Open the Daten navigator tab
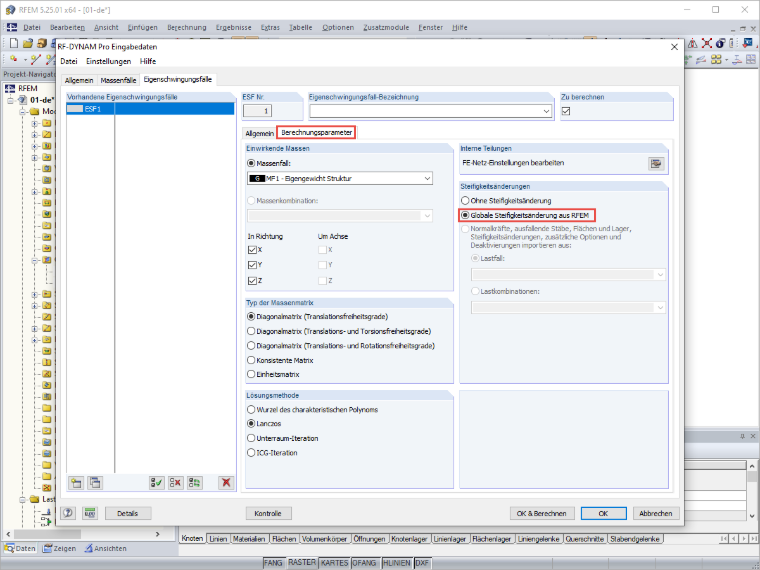 tap(20, 549)
